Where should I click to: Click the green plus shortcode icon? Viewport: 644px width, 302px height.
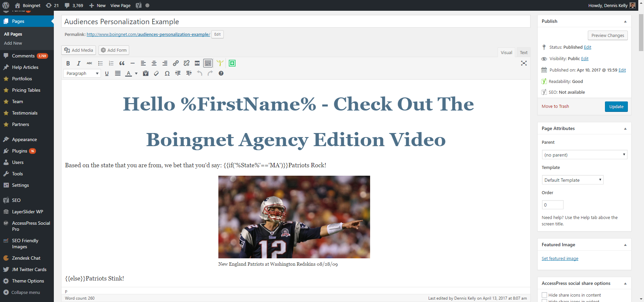tap(232, 63)
